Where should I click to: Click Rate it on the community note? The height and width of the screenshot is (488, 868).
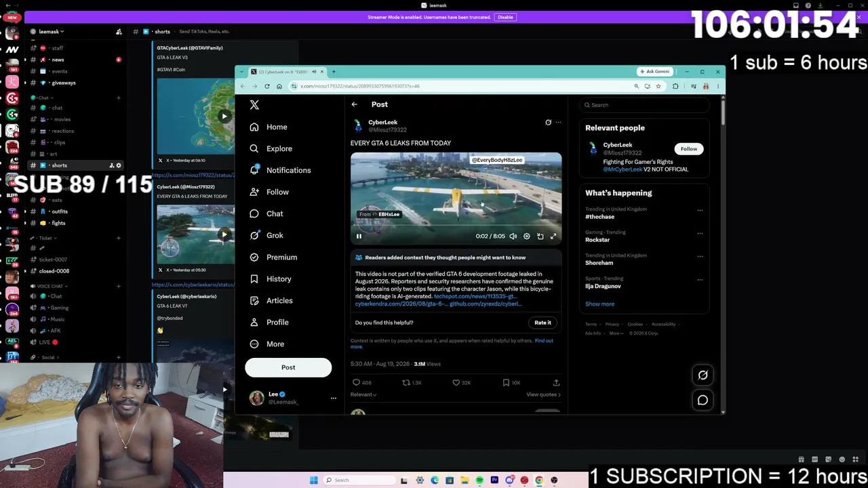[542, 323]
